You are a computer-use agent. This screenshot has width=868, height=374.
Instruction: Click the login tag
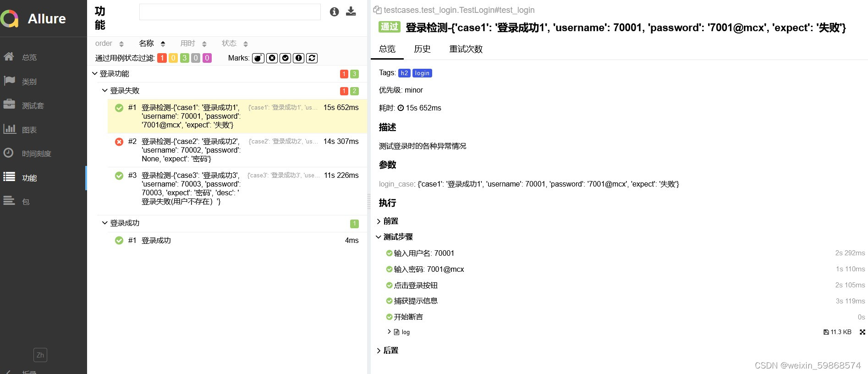point(422,73)
